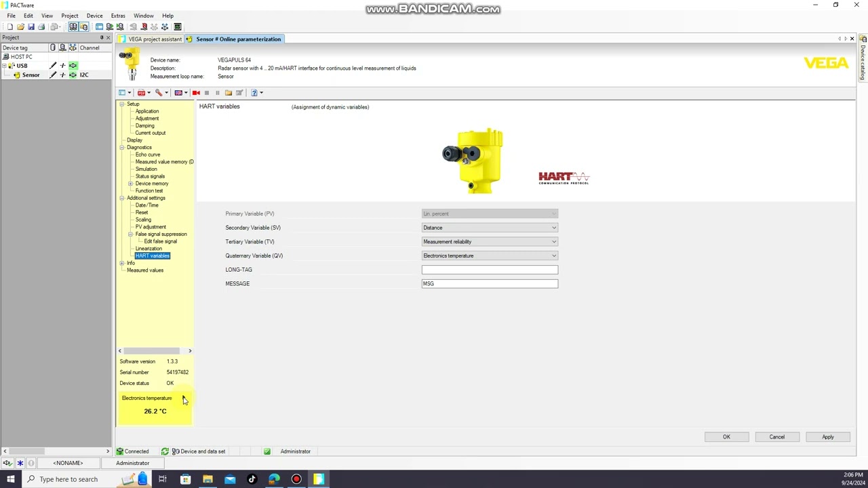
Task: Select the Sensor # Online parameterization tab
Action: [x=234, y=39]
